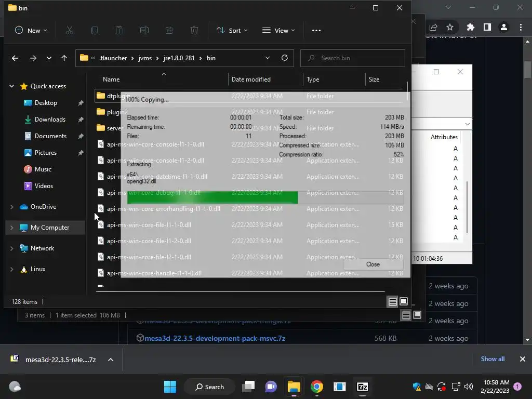The width and height of the screenshot is (532, 399).
Task: Expand the Network tree node
Action: tap(12, 248)
